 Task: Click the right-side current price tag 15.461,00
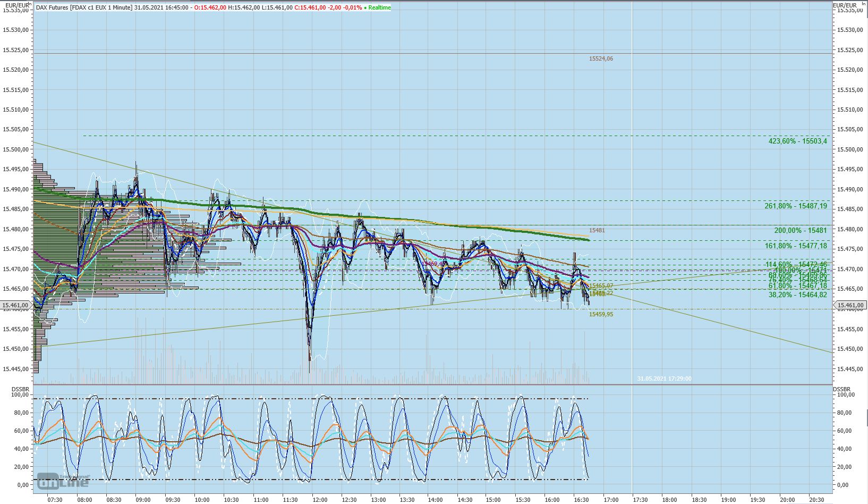(849, 305)
